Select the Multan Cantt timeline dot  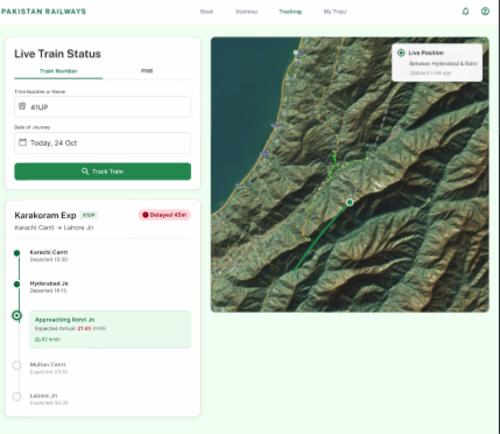17,365
